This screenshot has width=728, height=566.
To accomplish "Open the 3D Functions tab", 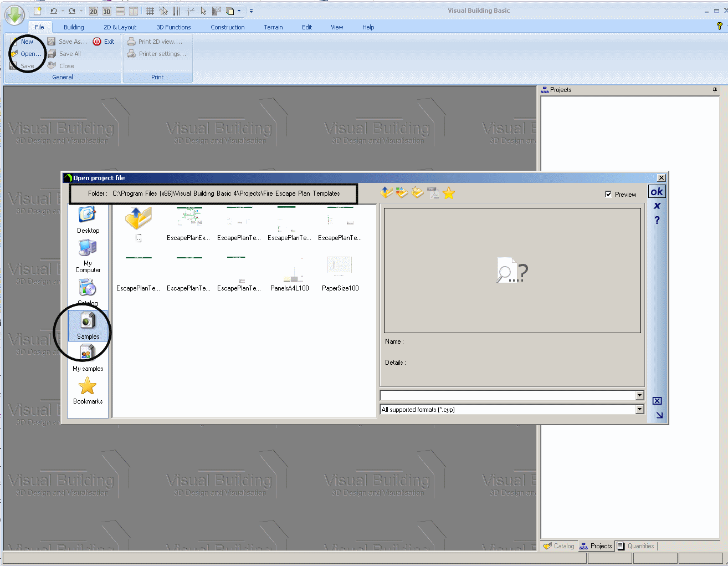I will point(173,27).
